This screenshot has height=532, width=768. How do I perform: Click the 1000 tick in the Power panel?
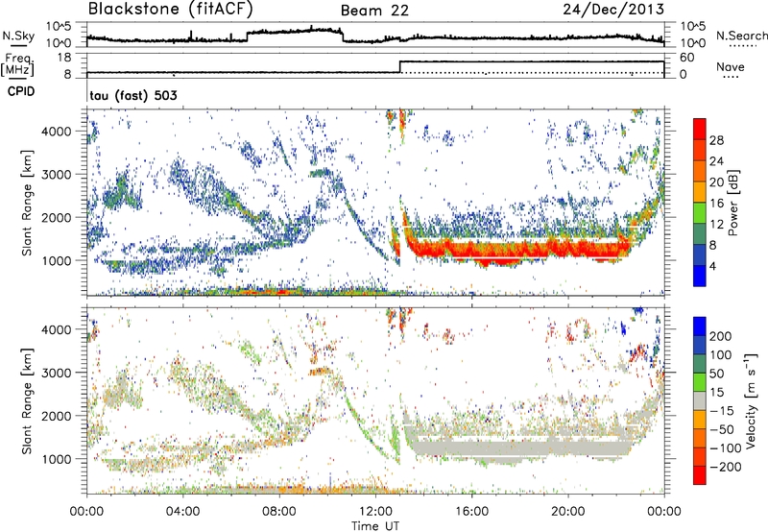pos(57,260)
